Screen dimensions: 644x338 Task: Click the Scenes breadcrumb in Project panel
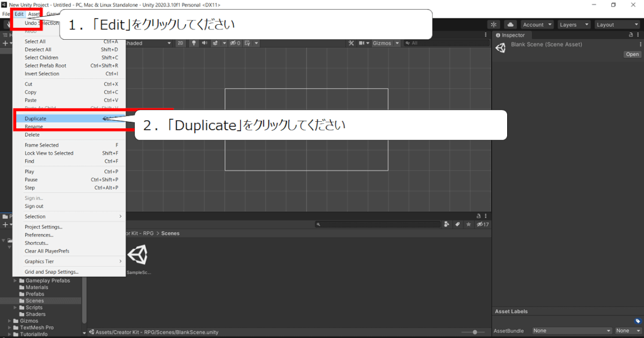[170, 233]
